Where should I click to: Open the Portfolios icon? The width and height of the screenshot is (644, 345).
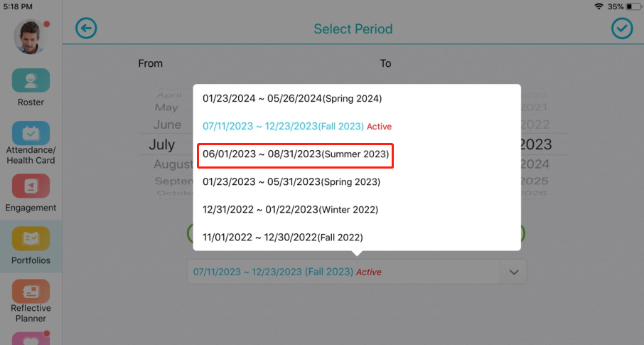[x=31, y=238]
